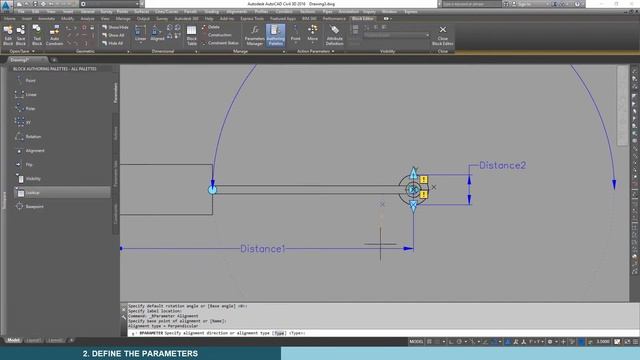Click the top yellow action alert badge
The image size is (640, 360).
[424, 180]
